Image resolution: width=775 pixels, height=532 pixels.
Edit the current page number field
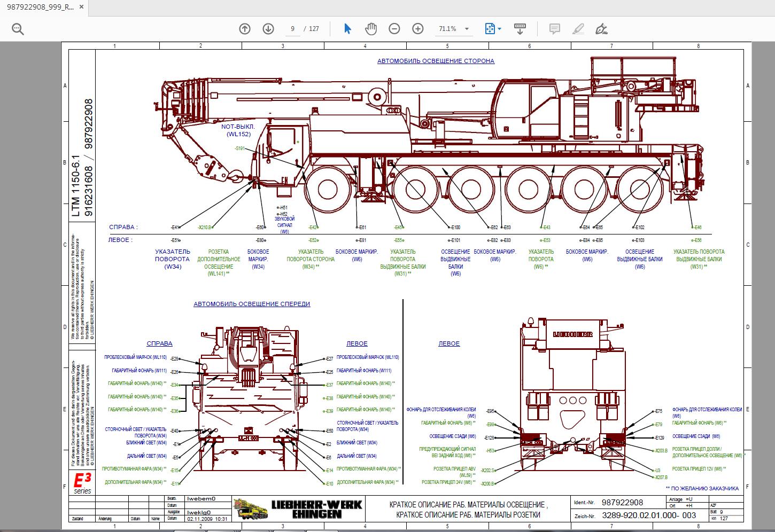(x=292, y=29)
